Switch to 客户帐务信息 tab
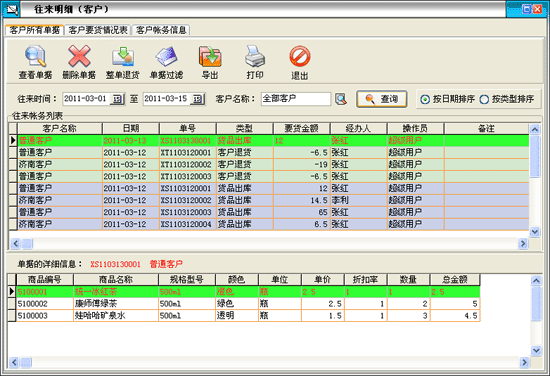The height and width of the screenshot is (376, 550). click(161, 30)
